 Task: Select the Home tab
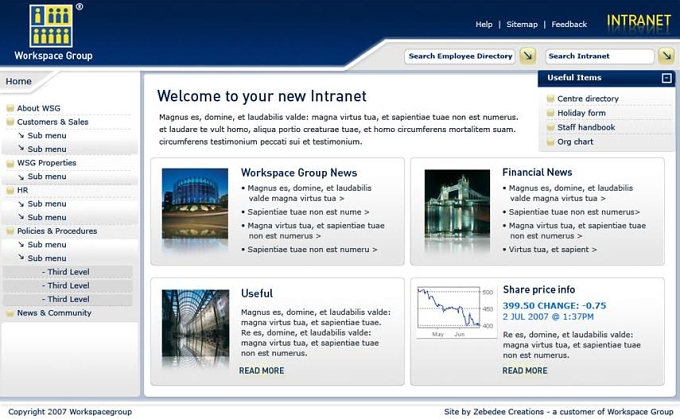point(19,81)
